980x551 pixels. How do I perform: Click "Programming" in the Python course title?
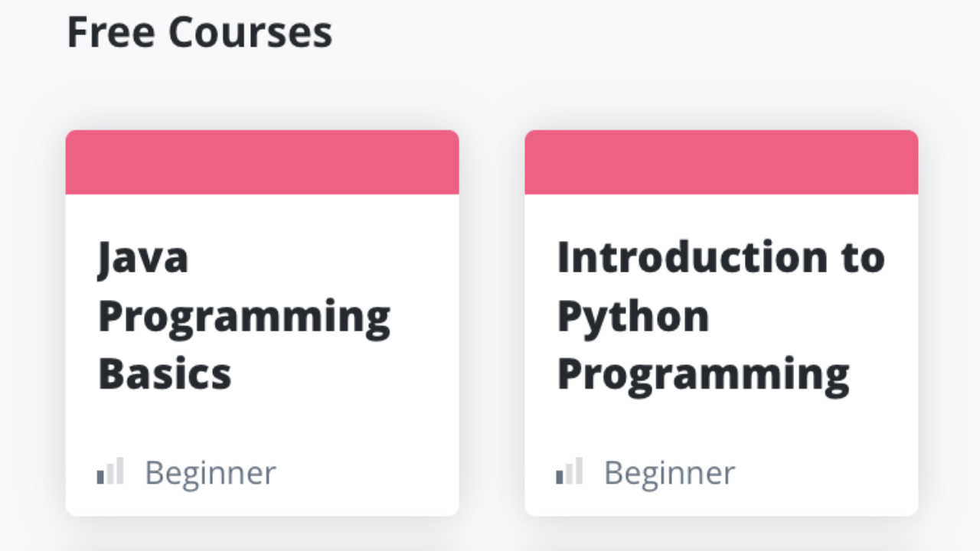click(703, 374)
